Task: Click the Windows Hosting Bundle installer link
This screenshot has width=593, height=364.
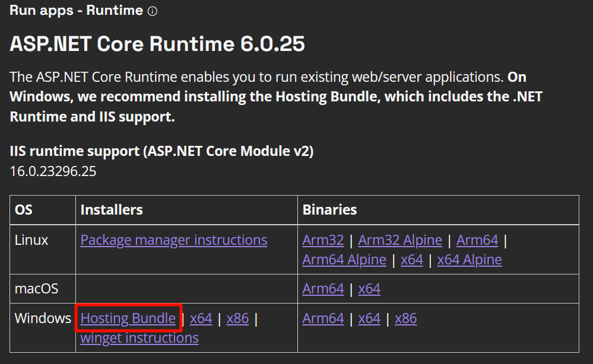Action: coord(128,318)
